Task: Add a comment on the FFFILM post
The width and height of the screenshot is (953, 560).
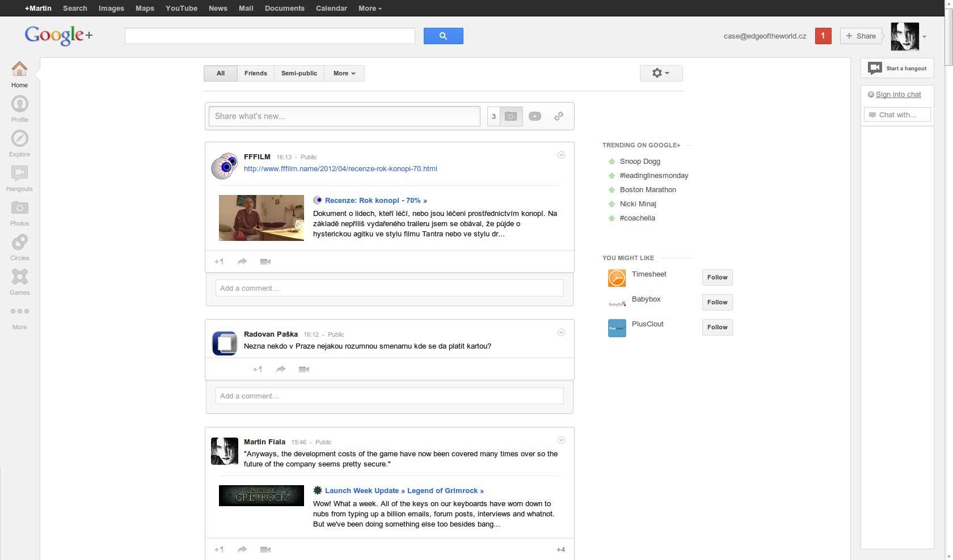Action: coord(390,288)
